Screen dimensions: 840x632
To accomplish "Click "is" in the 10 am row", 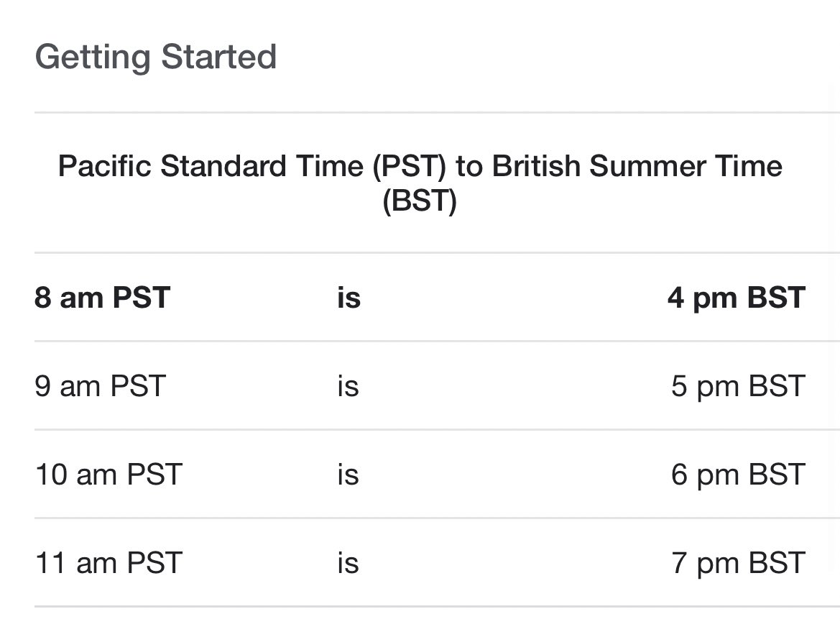I will (349, 475).
